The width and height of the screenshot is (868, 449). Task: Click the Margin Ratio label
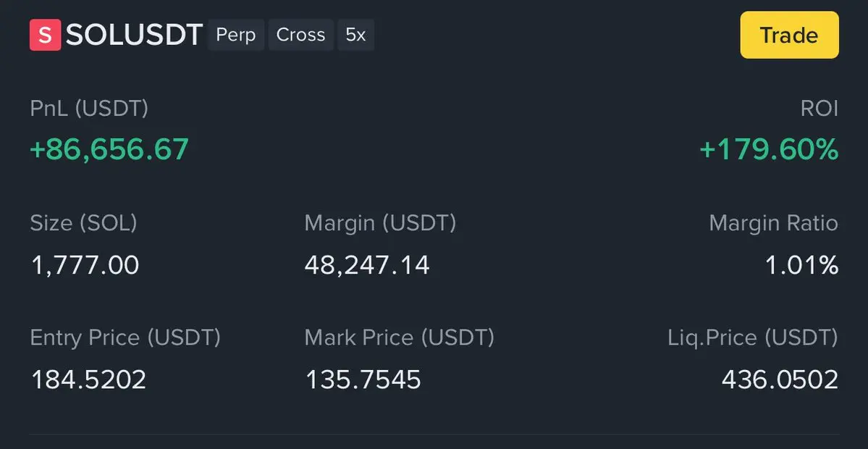(773, 223)
